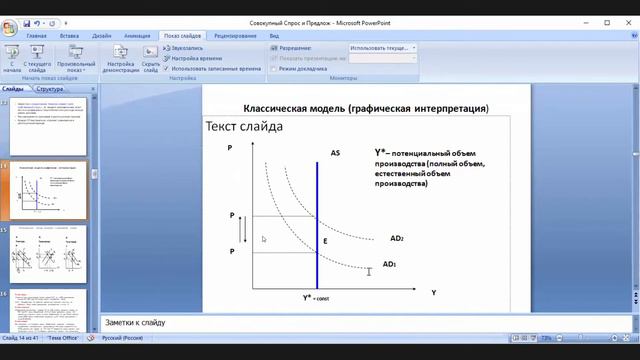Open the undo history dropdown arrow
Image resolution: width=640 pixels, height=360 pixels.
[x=43, y=24]
